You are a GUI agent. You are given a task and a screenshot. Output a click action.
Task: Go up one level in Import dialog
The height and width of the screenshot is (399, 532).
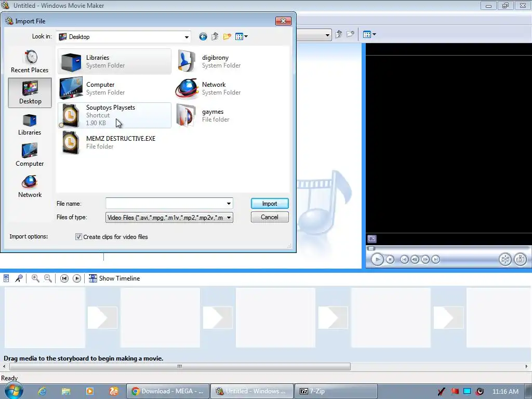pyautogui.click(x=215, y=37)
